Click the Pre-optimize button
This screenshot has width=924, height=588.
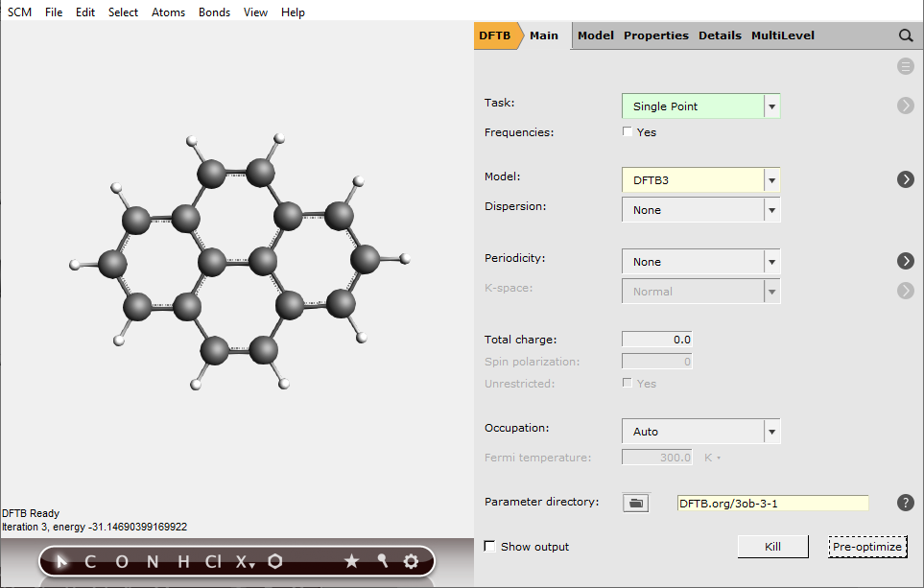pyautogui.click(x=867, y=546)
